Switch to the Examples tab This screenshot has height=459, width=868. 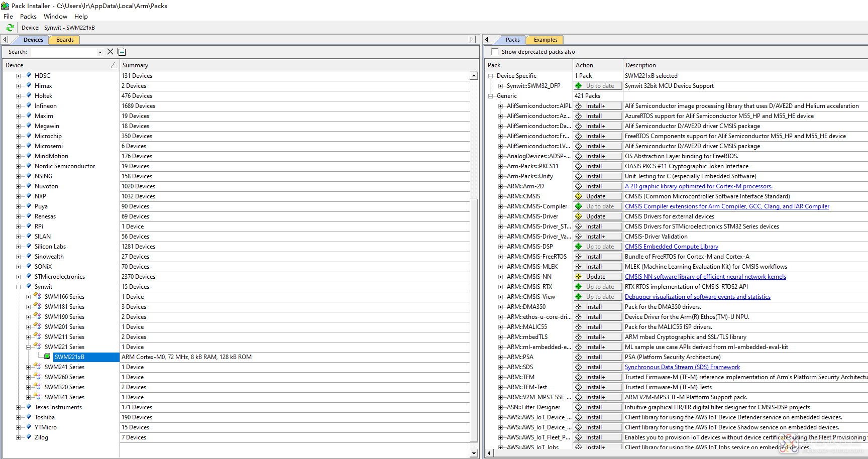(x=546, y=40)
